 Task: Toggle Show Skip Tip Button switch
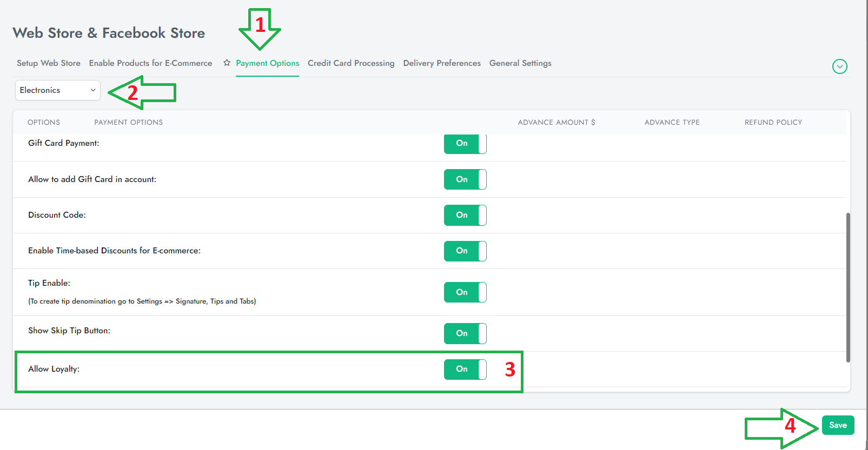[x=465, y=333]
